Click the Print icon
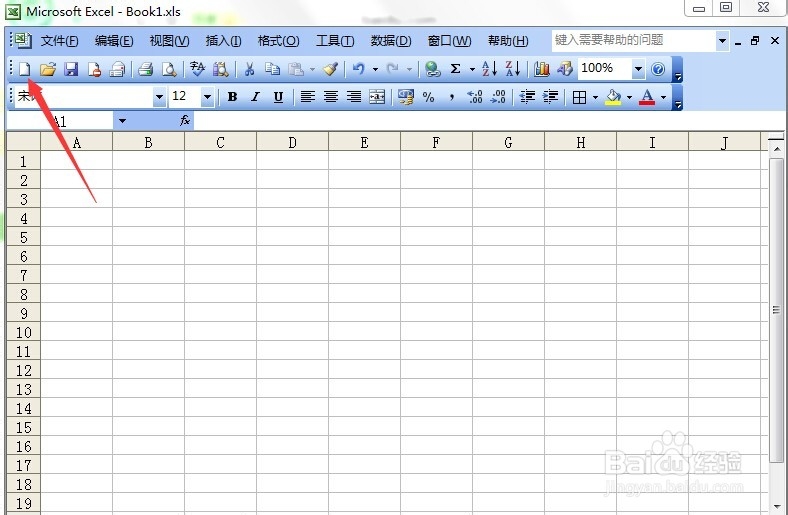This screenshot has width=788, height=515. (x=145, y=69)
